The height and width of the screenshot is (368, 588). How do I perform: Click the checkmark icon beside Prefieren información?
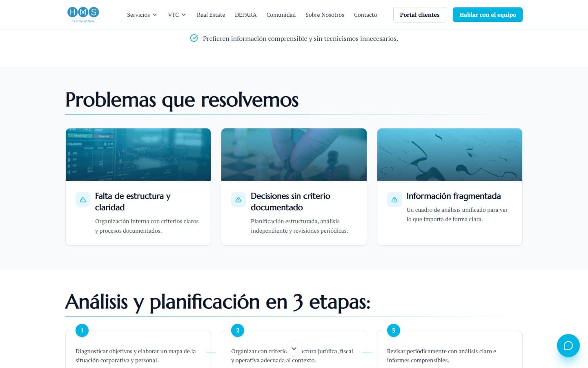(x=194, y=38)
